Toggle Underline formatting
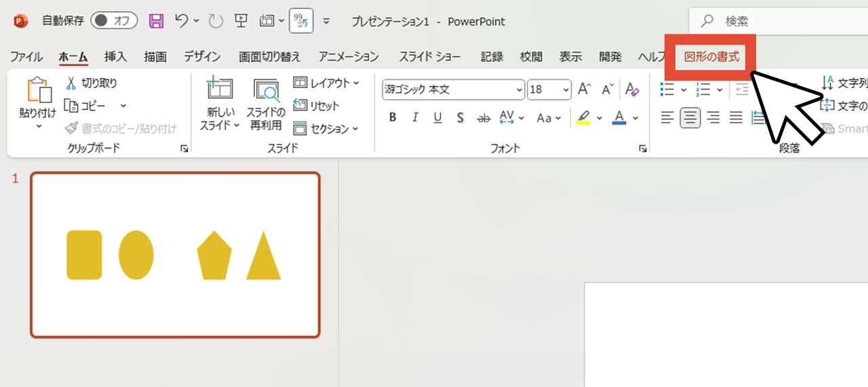This screenshot has width=868, height=387. (x=437, y=118)
